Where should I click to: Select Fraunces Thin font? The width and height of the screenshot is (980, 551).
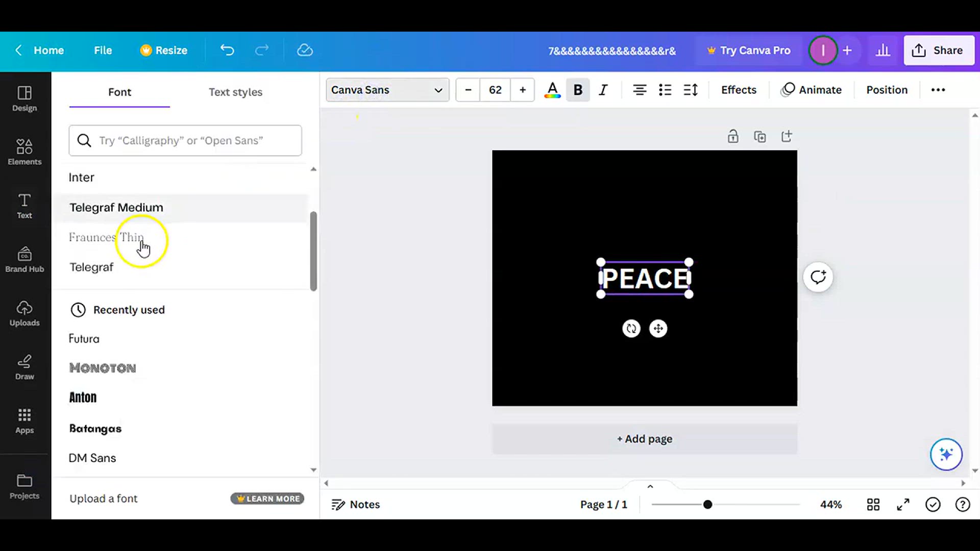click(x=181, y=237)
